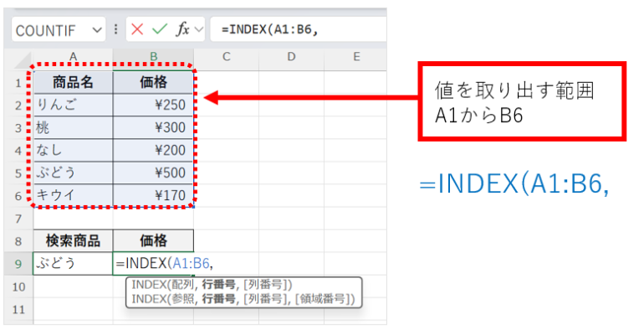This screenshot has height=335, width=644.
Task: Select all cells with corner triangle
Action: point(23,60)
